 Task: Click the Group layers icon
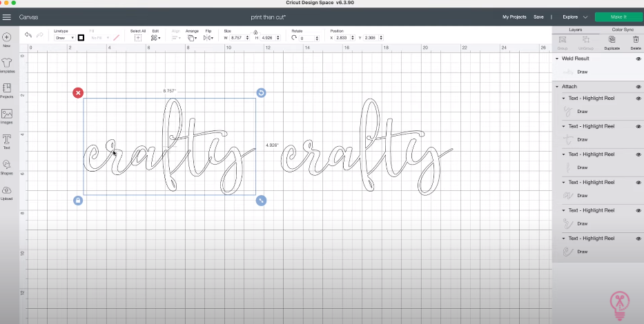(563, 42)
